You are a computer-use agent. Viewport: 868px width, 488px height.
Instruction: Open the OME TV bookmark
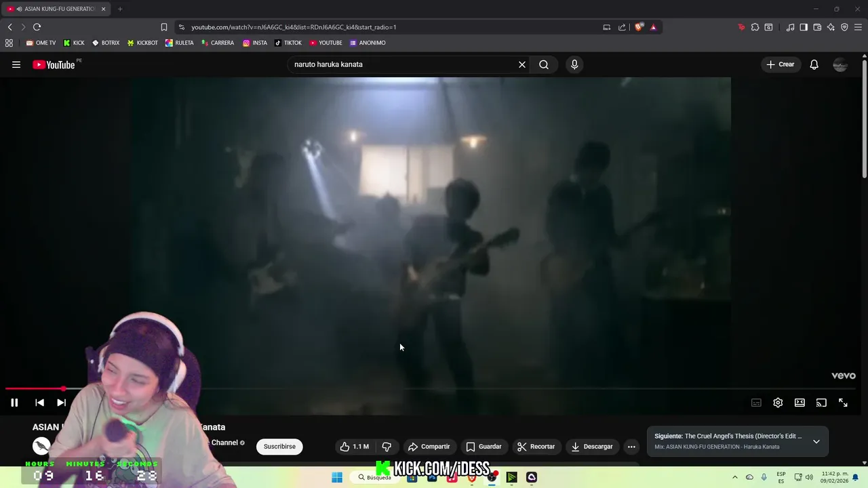click(x=41, y=43)
